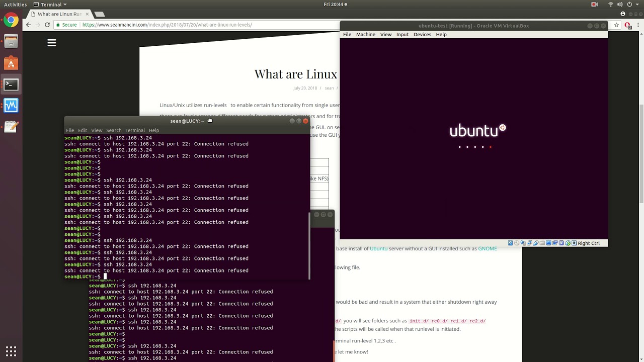Open the terminal View menu
644x362 pixels.
pyautogui.click(x=97, y=130)
